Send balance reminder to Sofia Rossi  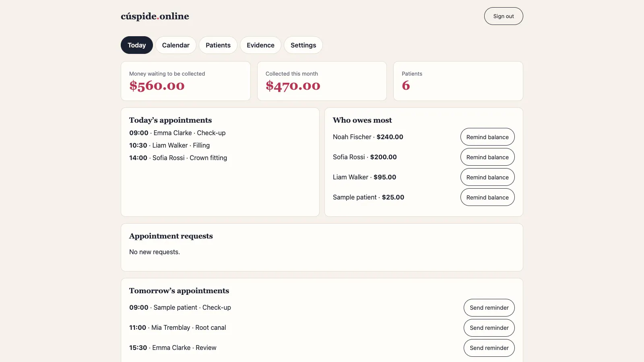pos(487,157)
